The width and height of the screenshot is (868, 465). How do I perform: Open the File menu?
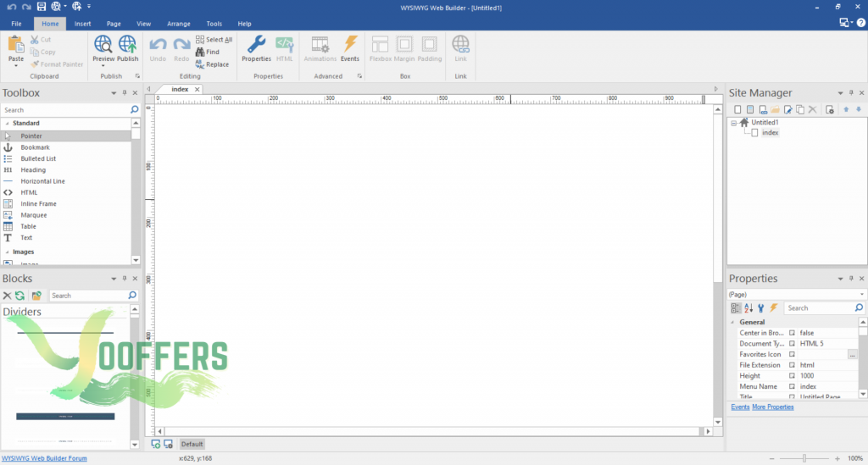pos(17,24)
